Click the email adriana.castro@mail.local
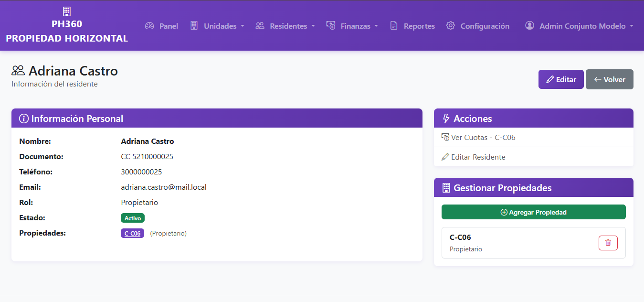644x302 pixels. point(164,187)
